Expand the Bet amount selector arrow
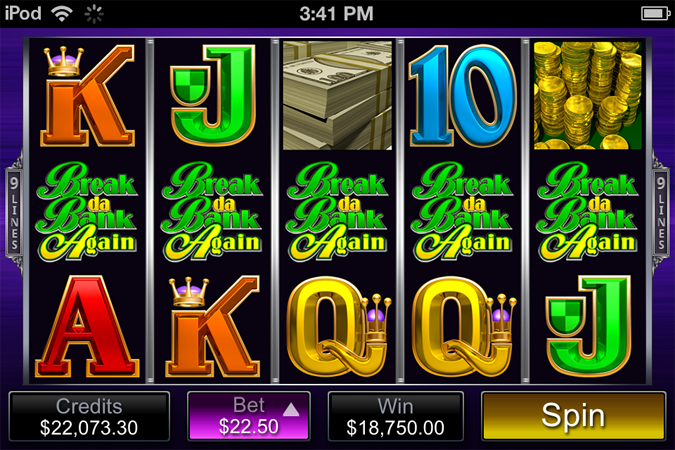This screenshot has width=675, height=450. click(291, 410)
